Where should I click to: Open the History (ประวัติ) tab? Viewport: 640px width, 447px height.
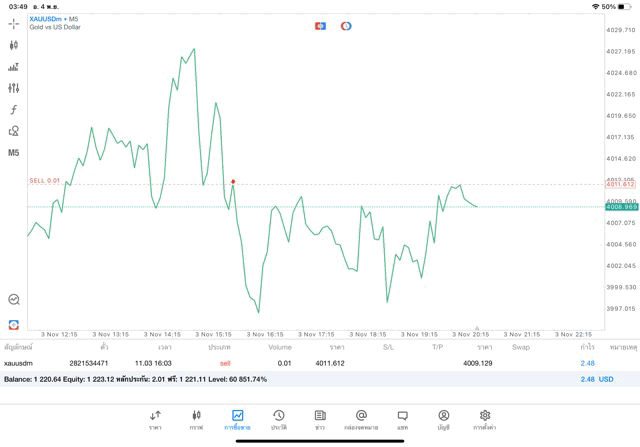[x=278, y=419]
